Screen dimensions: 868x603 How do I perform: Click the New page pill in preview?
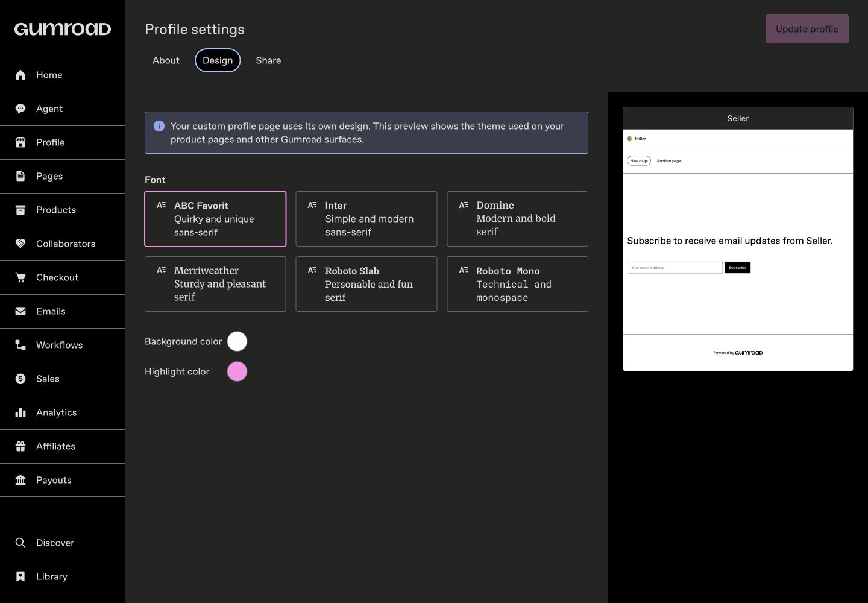pyautogui.click(x=639, y=161)
